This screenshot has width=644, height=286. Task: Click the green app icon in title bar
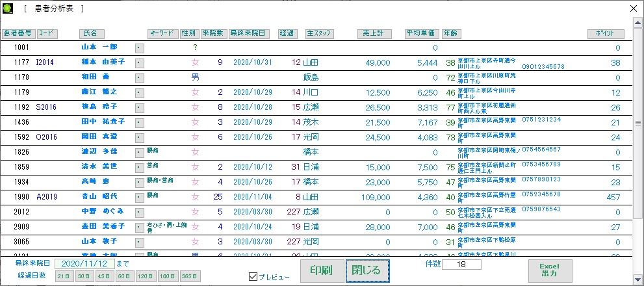coord(7,8)
